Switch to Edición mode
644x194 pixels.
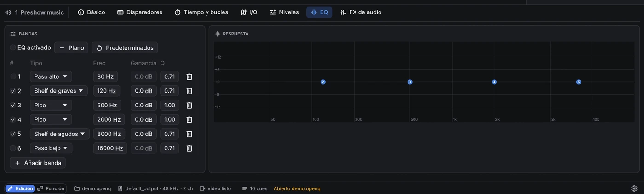click(x=20, y=188)
